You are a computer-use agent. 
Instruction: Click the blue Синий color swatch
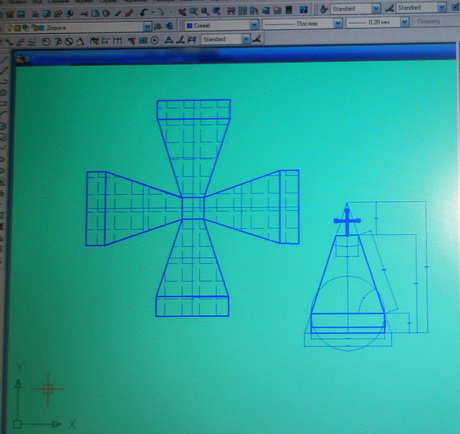(189, 25)
